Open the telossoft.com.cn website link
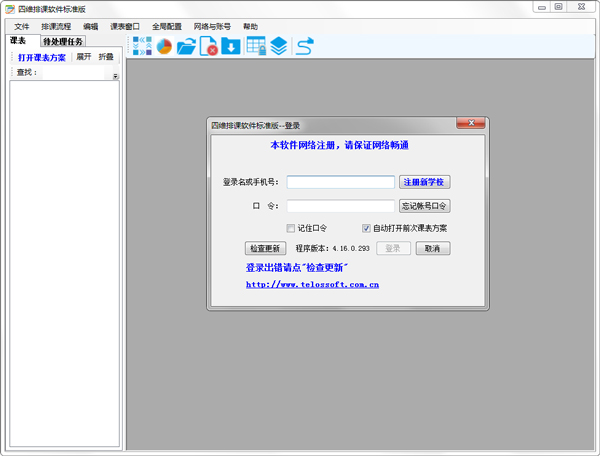 click(x=312, y=285)
